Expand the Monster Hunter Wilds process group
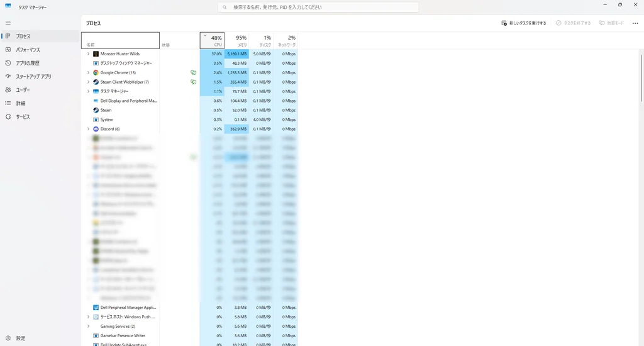644x346 pixels. click(x=88, y=54)
